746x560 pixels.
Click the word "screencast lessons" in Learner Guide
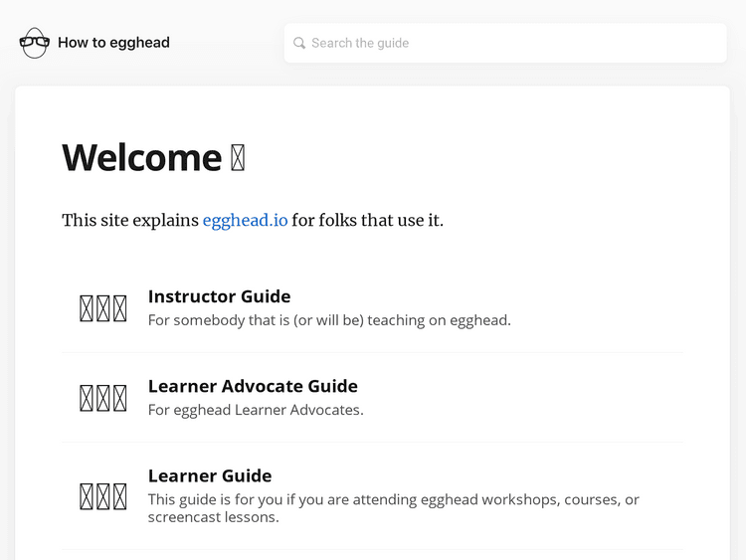pos(213,517)
